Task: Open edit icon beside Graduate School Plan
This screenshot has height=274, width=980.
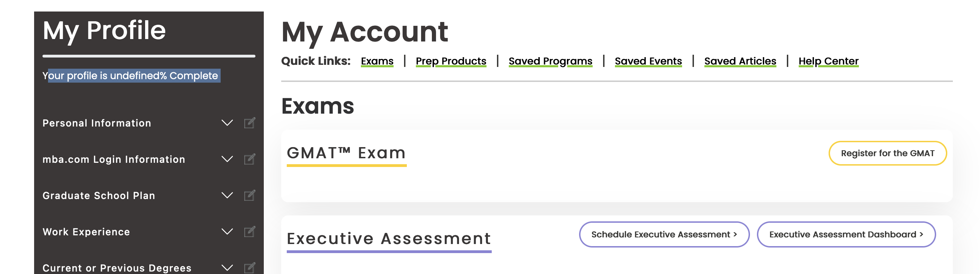Action: coord(249,195)
